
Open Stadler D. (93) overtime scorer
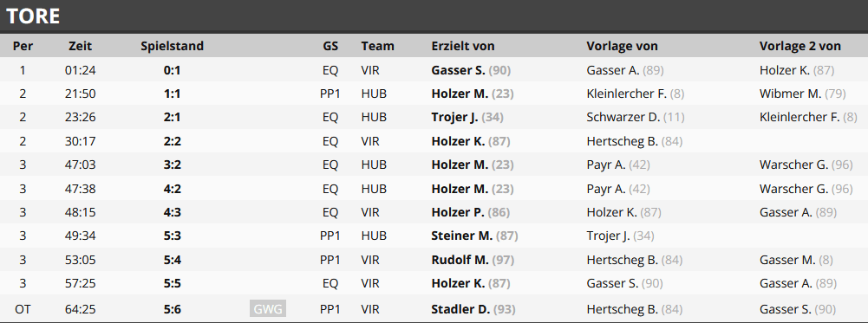473,309
